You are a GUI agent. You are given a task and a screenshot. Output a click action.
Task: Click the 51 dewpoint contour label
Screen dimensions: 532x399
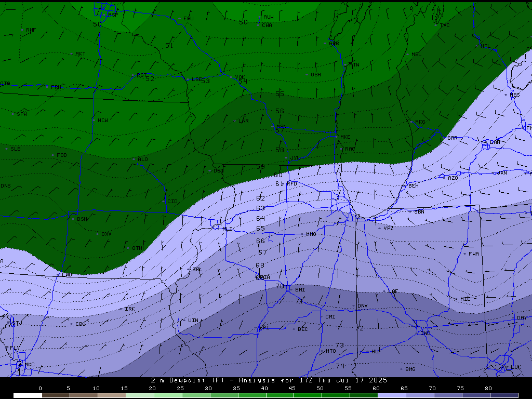pos(169,46)
